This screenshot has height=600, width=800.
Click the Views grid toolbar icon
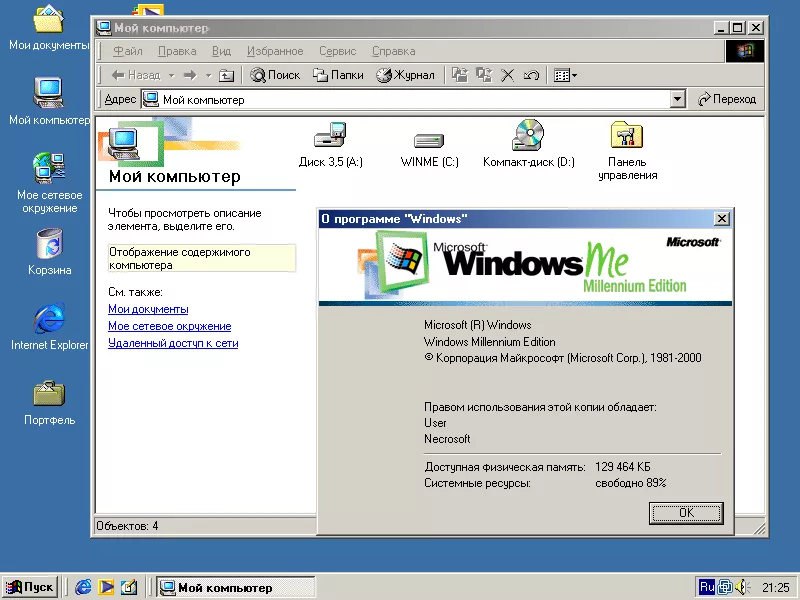coord(561,76)
